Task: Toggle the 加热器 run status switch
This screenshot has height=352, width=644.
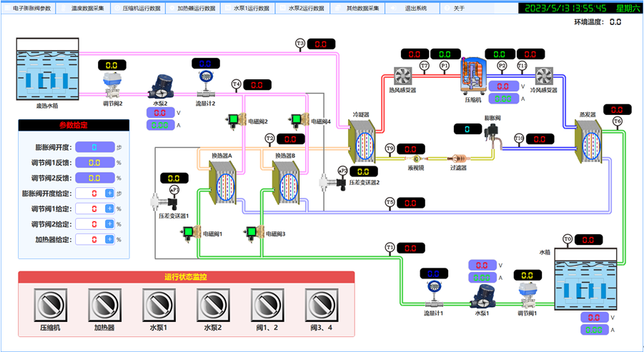Action: (x=104, y=306)
